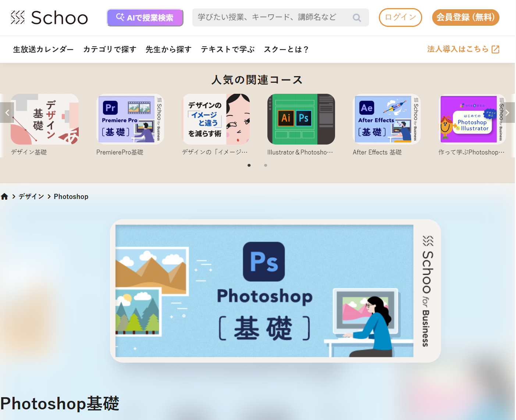Screen dimensions: 516x420
Task: Open the カテゴリで探す menu item
Action: [110, 49]
